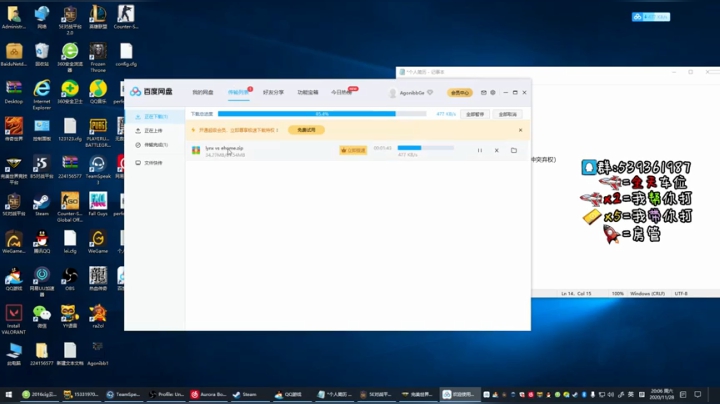Click the 全部暂停 button
Image resolution: width=720 pixels, height=404 pixels.
point(475,114)
